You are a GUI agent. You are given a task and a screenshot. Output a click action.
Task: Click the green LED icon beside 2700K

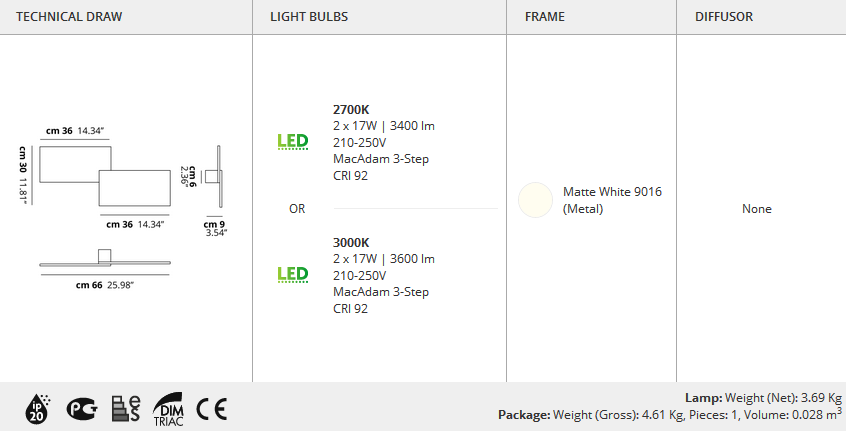point(292,141)
